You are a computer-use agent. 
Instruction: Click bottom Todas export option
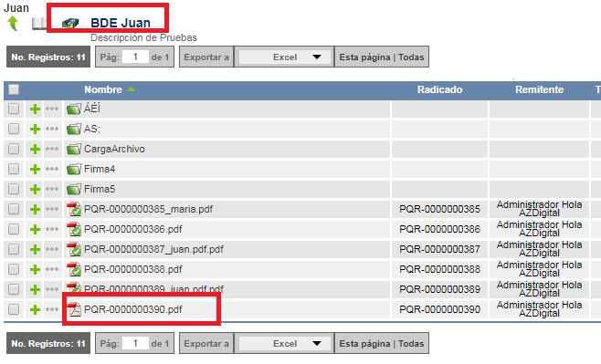pos(411,343)
